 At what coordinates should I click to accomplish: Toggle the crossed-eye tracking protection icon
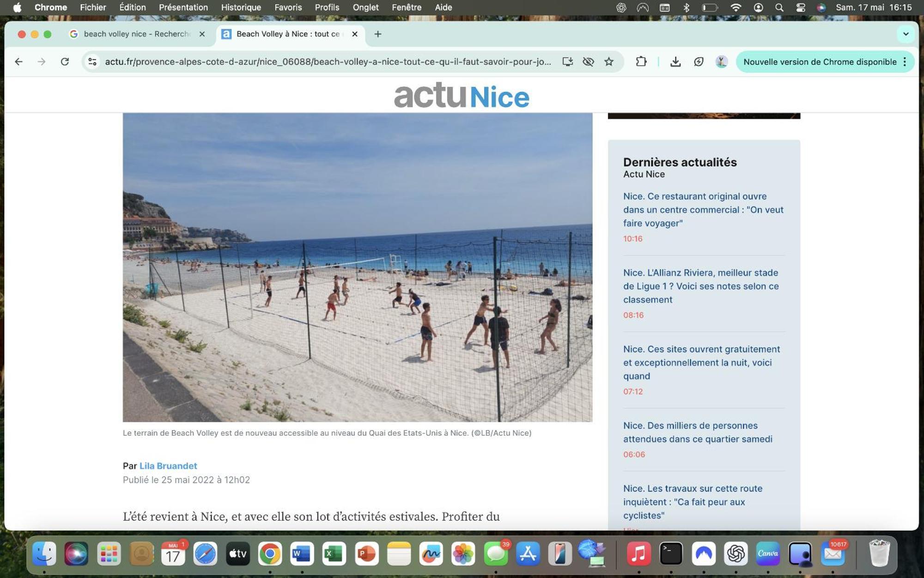[x=588, y=61]
